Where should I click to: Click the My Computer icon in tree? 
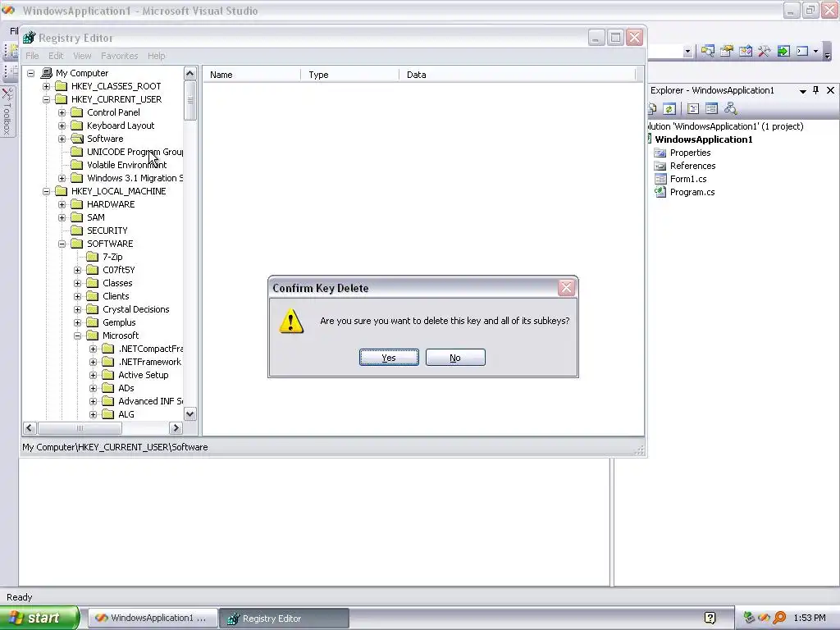tap(47, 73)
